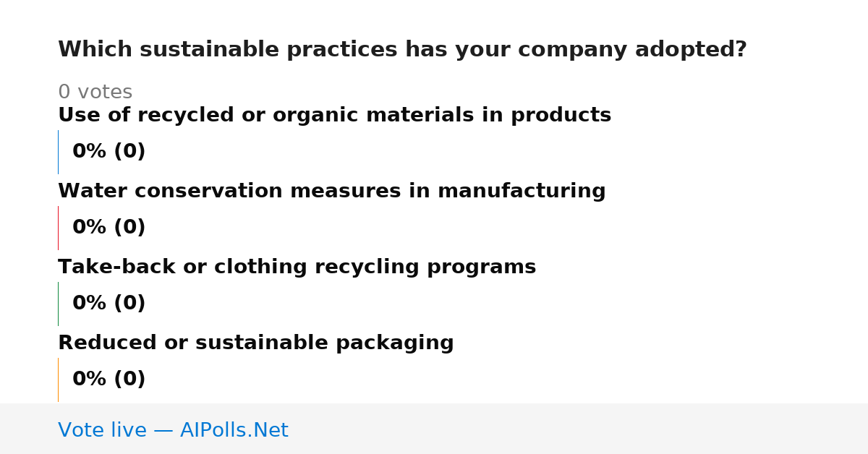
Task: Click the 'Vote live' text in footer
Action: (x=102, y=431)
